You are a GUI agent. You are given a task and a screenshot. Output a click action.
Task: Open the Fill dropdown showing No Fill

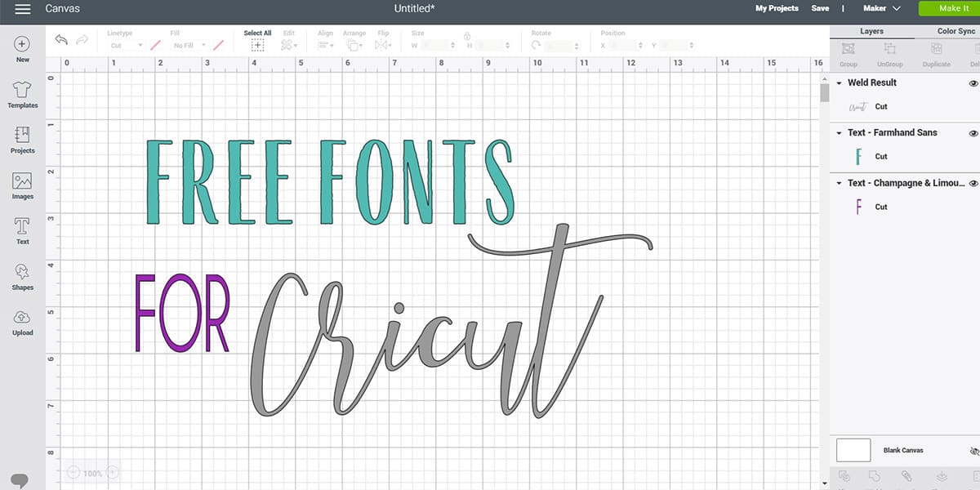[x=189, y=44]
